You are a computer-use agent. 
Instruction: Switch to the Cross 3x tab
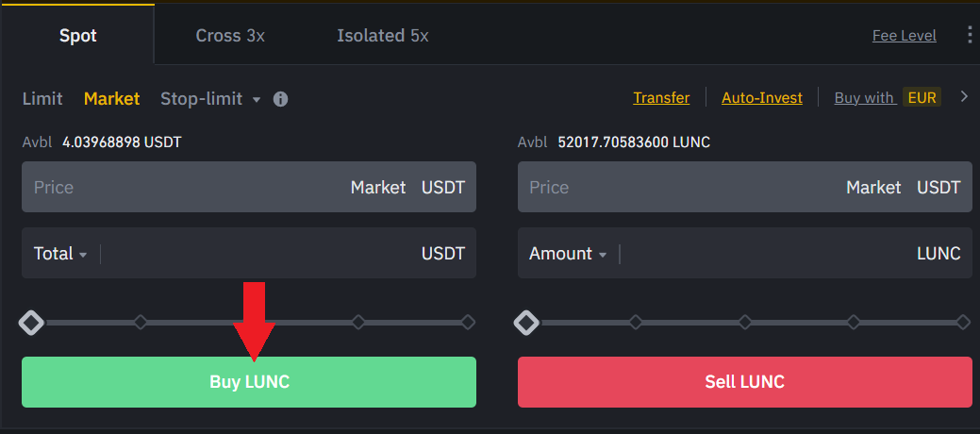230,36
